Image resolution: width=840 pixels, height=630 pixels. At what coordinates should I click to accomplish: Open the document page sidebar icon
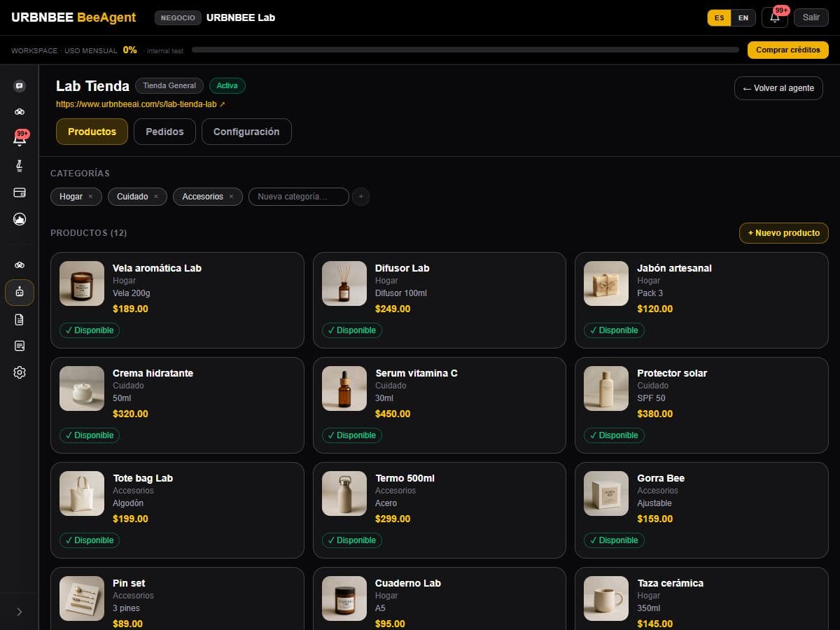click(x=20, y=319)
